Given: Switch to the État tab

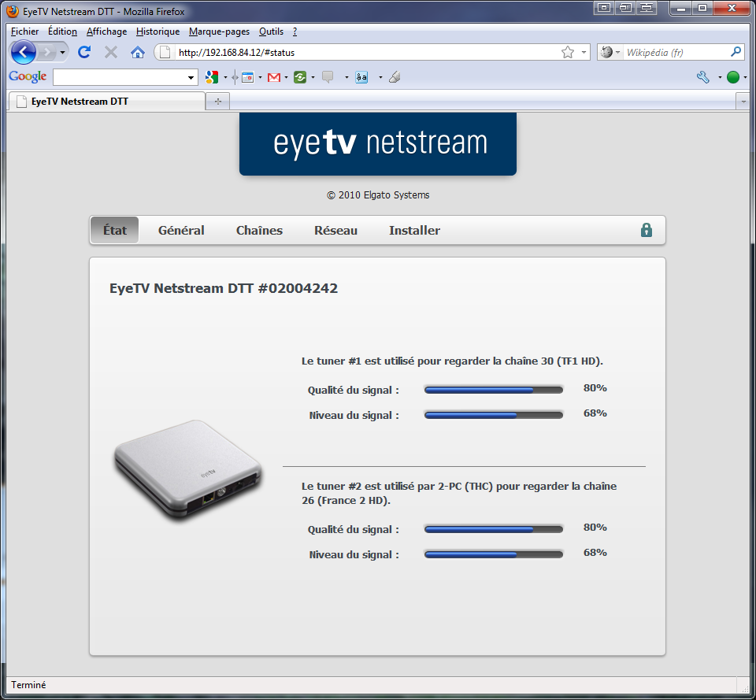Looking at the screenshot, I should pos(115,230).
